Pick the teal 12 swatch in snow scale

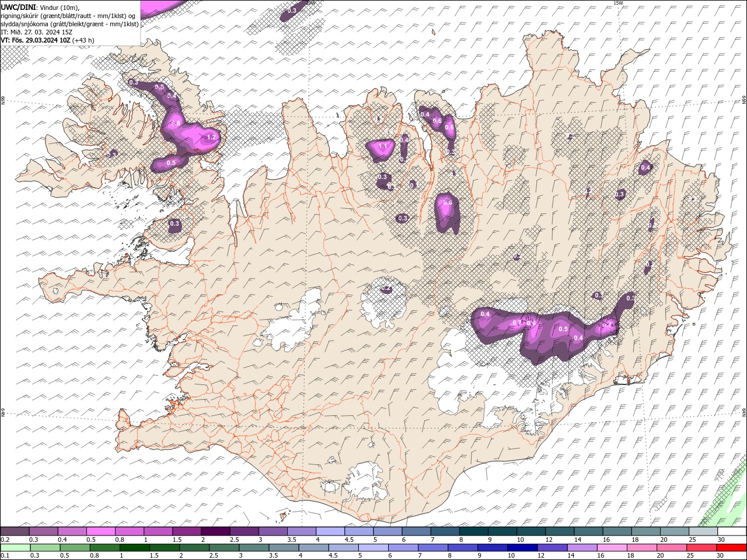(560, 531)
